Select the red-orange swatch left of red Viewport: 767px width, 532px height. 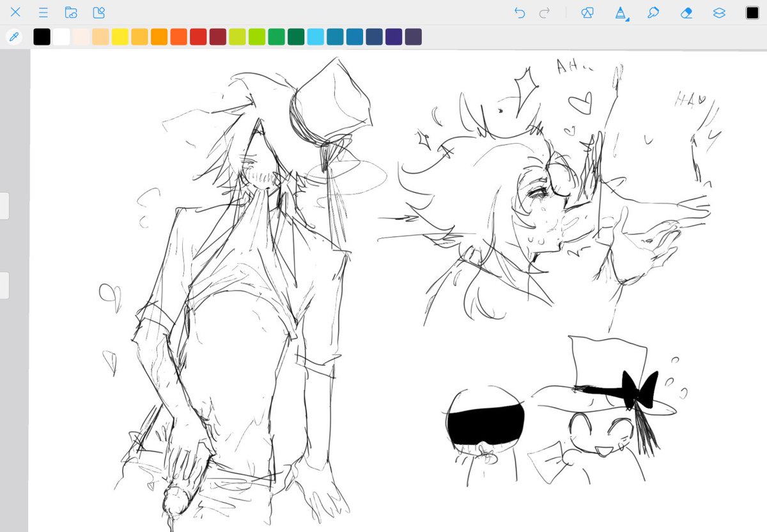179,37
